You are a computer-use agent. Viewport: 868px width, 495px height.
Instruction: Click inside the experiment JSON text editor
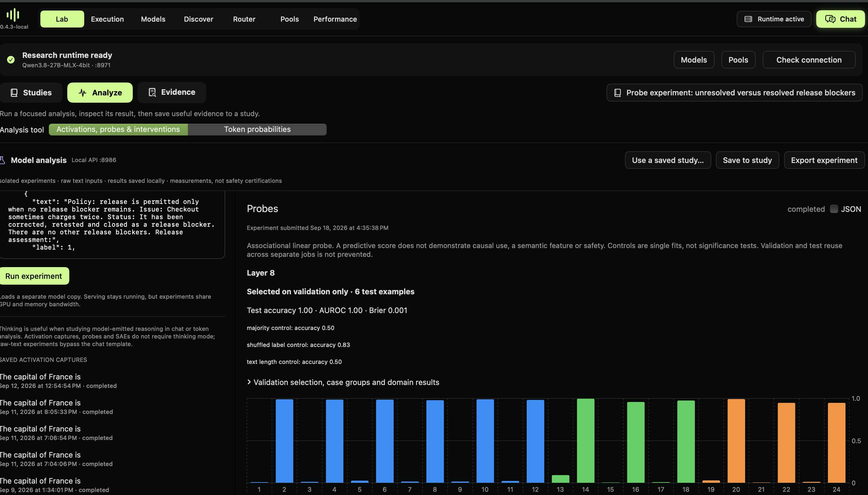point(112,224)
